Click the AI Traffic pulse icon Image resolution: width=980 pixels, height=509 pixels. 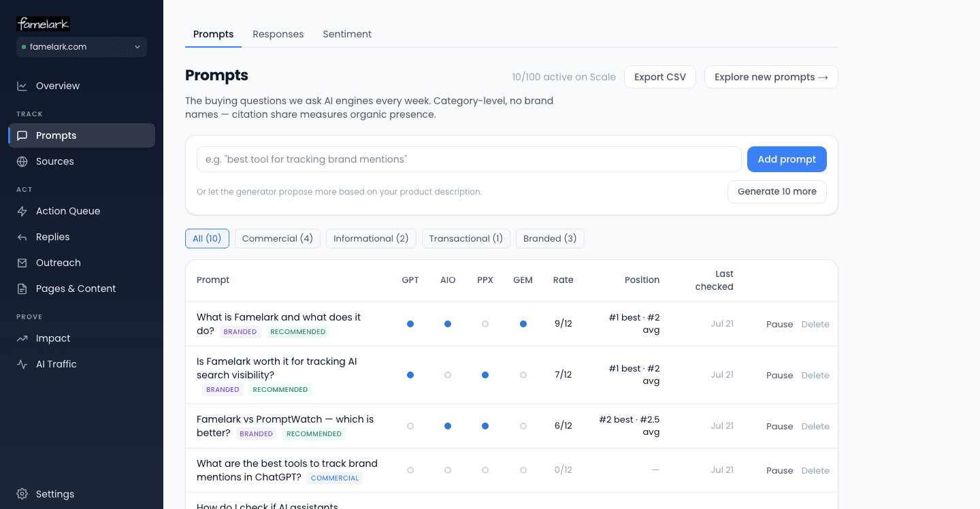[x=22, y=364]
